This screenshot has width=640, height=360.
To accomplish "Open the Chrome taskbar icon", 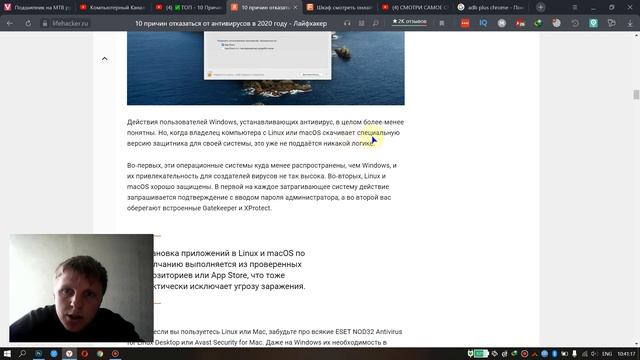I will pos(100,353).
